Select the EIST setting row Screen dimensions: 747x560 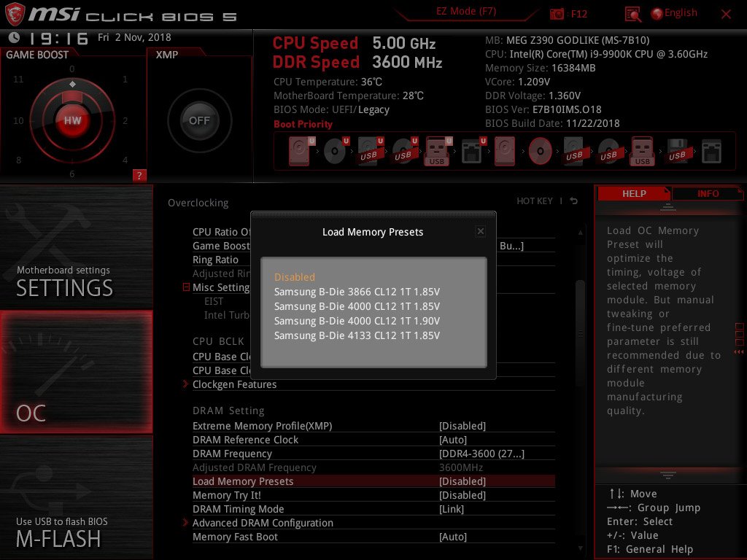click(x=214, y=301)
